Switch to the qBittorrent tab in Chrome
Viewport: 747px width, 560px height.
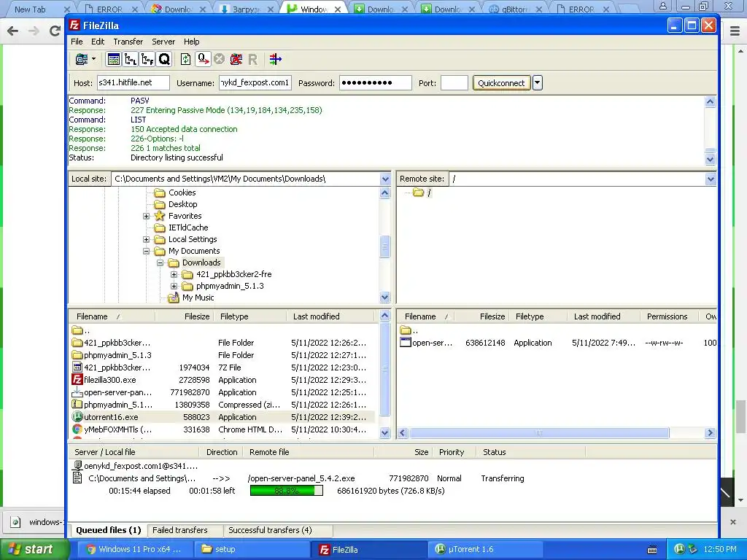tap(514, 9)
